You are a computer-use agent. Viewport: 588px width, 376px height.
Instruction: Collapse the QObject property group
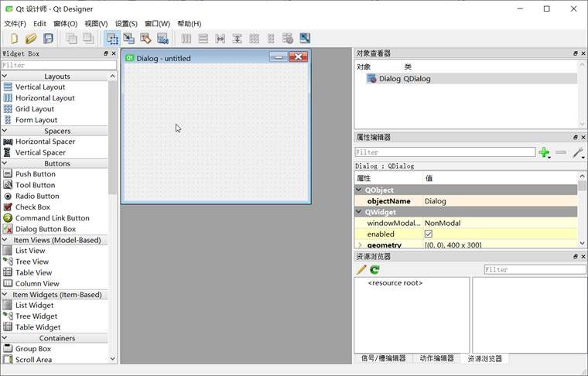pos(359,190)
